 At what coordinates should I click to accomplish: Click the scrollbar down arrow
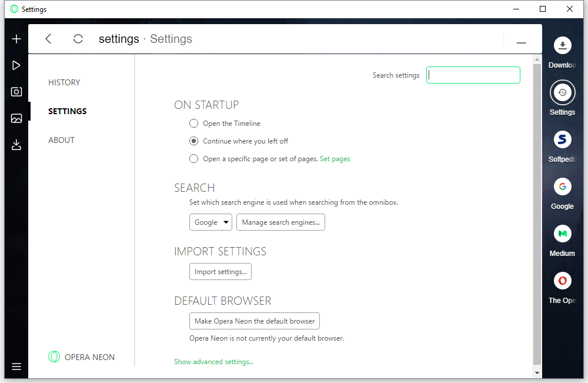537,373
